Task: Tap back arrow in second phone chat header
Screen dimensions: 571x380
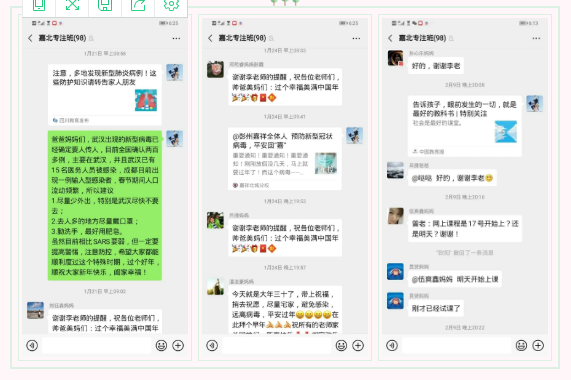Action: (x=210, y=38)
